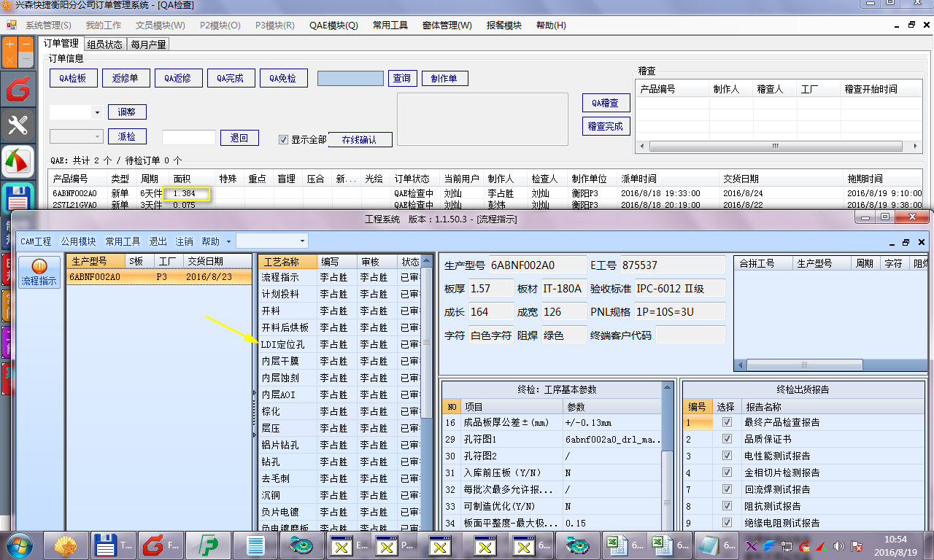Toggle checkbox for 阻抗测试报告
Image resolution: width=934 pixels, height=560 pixels.
tap(726, 506)
